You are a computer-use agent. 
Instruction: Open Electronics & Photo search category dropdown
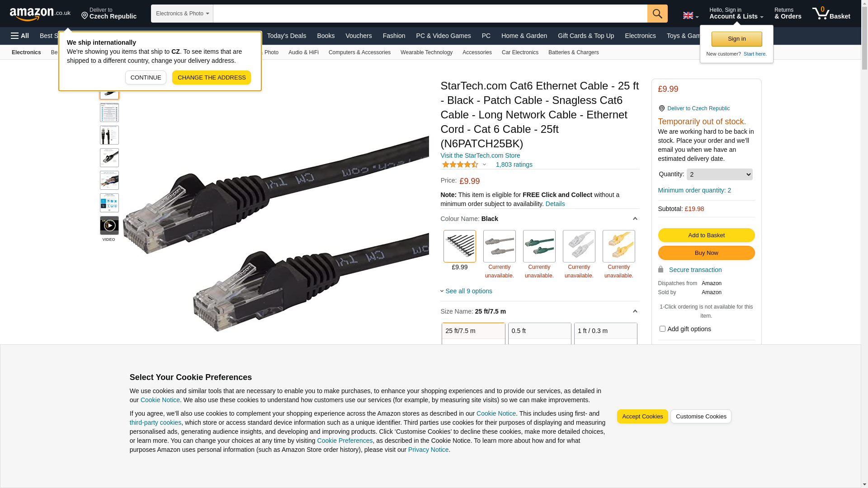182,14
